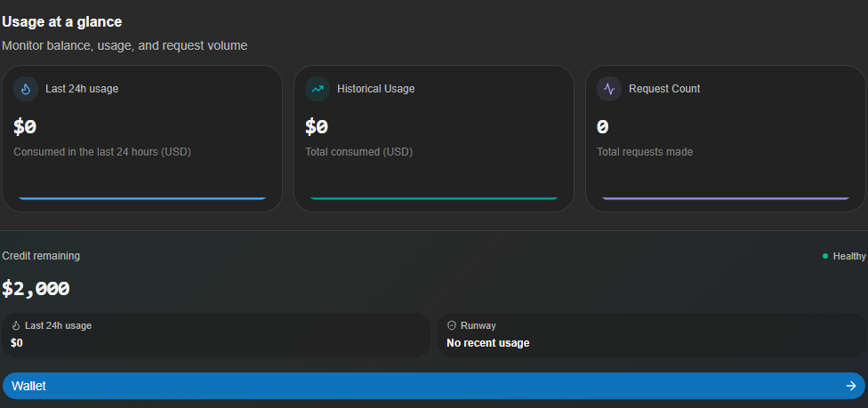Viewport: 868px width, 408px height.
Task: Click the Credit remaining label
Action: point(41,256)
